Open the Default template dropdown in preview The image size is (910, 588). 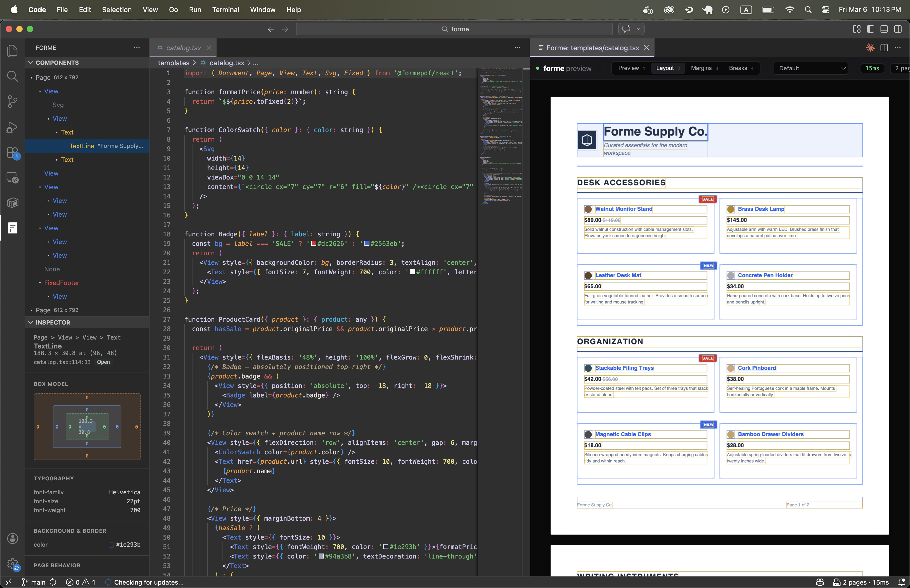coord(810,68)
